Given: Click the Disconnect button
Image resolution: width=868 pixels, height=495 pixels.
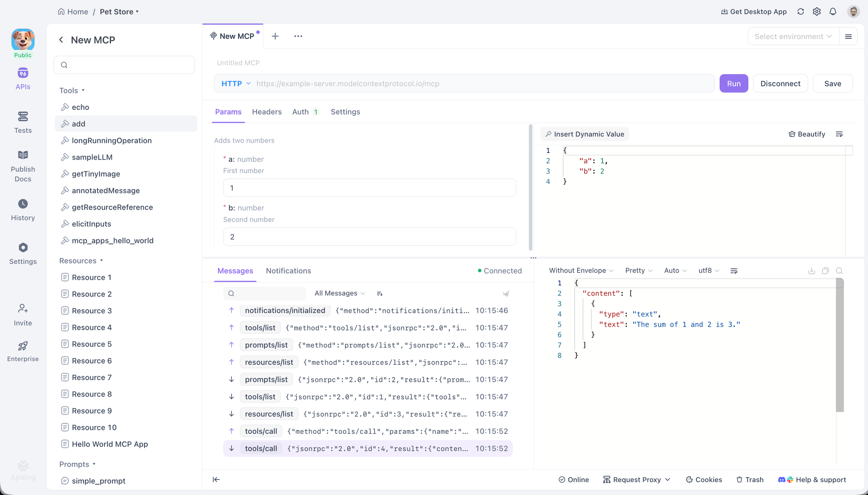Looking at the screenshot, I should tap(780, 83).
